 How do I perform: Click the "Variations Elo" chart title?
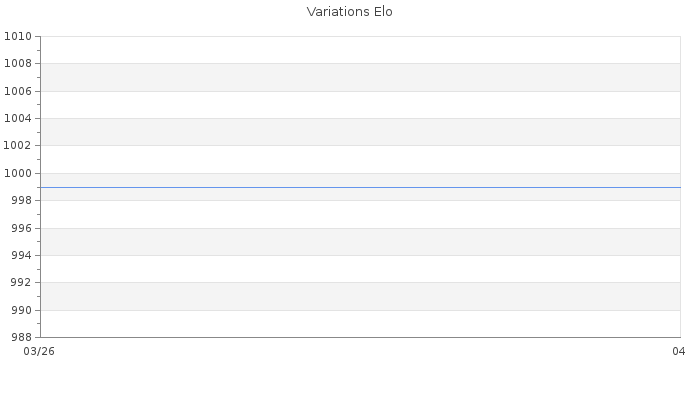[350, 12]
